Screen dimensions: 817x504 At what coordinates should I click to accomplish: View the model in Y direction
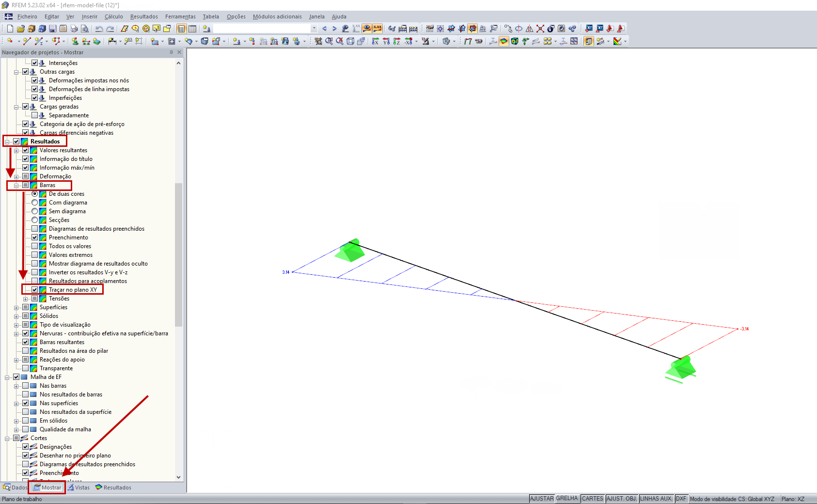point(386,41)
